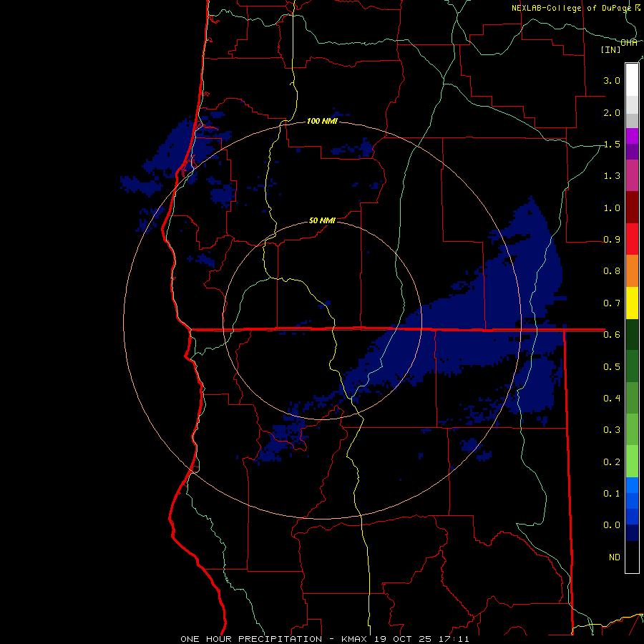Screen dimensions: 644x644
Task: Click the 0.1 legend value
Action: click(612, 493)
